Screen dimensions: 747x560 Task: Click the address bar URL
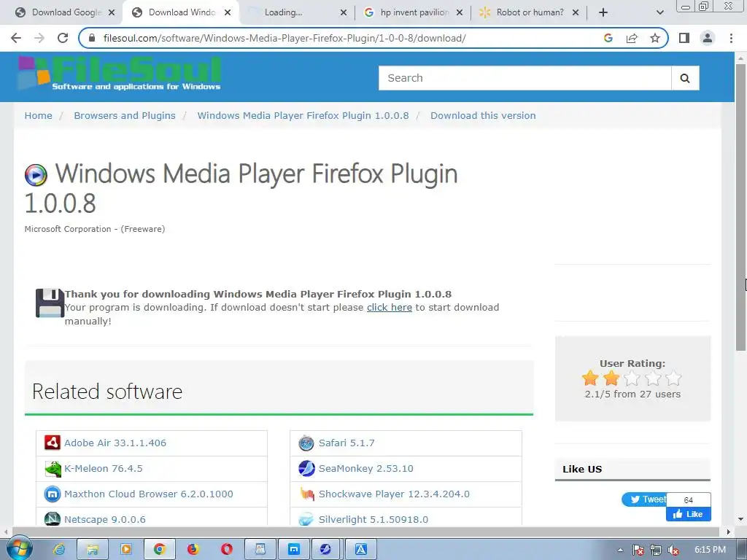pos(285,38)
